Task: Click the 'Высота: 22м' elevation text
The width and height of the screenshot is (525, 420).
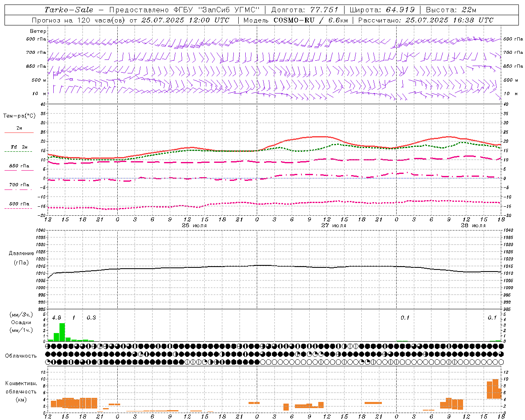Action: pos(451,10)
